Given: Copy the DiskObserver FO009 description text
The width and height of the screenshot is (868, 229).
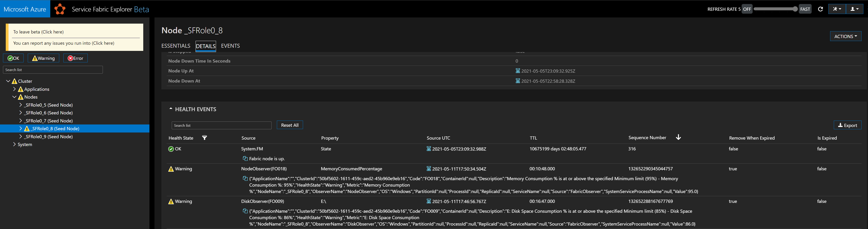Looking at the screenshot, I should (x=245, y=211).
